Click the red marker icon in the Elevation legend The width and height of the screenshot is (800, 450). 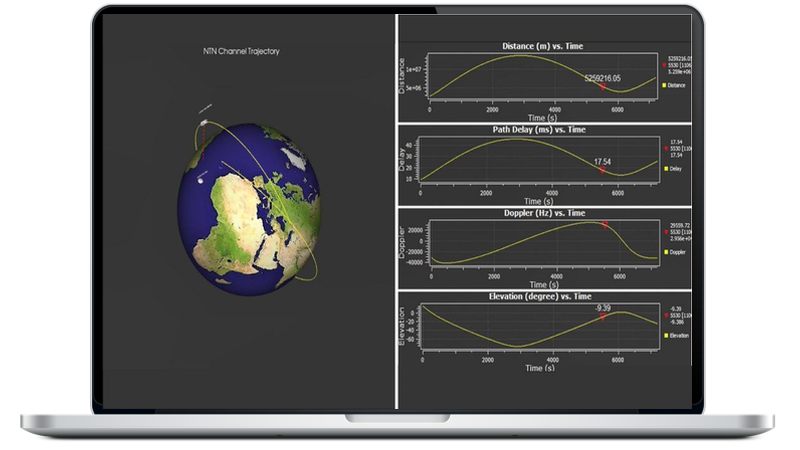coord(664,316)
